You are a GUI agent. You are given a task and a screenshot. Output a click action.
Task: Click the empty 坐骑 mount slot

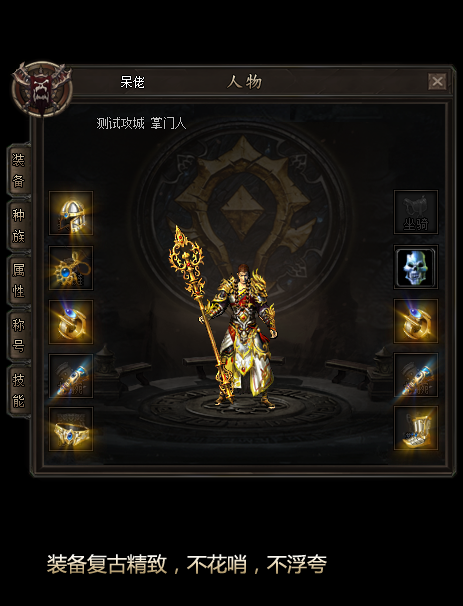[x=416, y=212]
